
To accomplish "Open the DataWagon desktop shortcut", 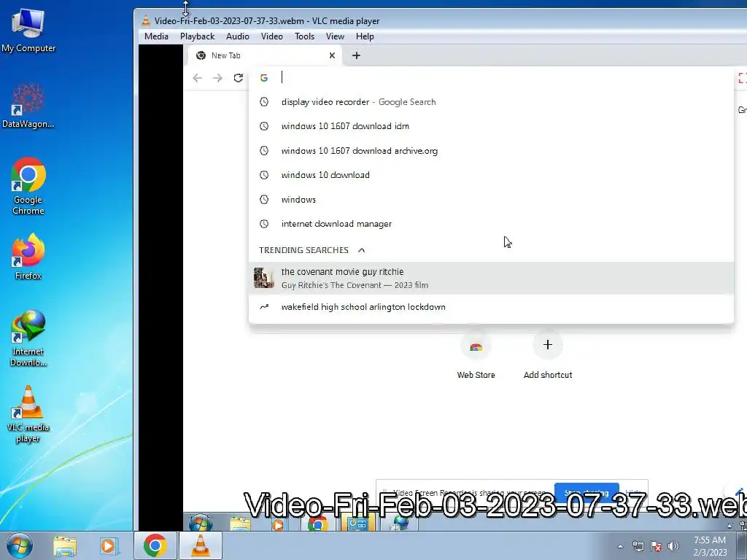I will pyautogui.click(x=28, y=106).
